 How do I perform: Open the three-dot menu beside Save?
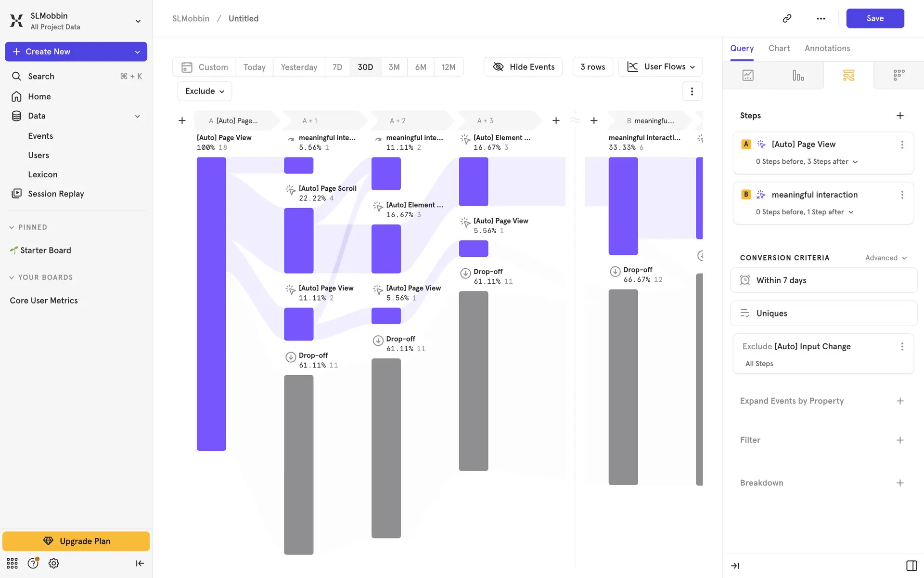click(x=821, y=18)
